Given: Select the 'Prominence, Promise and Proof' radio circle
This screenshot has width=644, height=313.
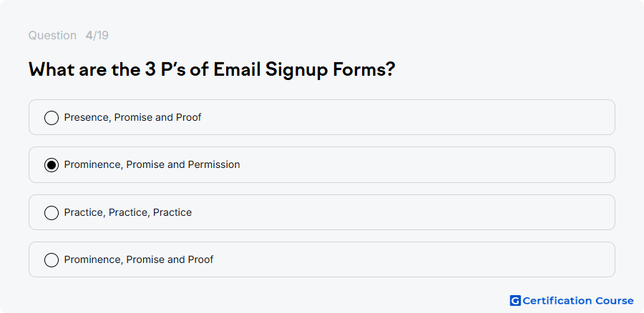Looking at the screenshot, I should 52,260.
